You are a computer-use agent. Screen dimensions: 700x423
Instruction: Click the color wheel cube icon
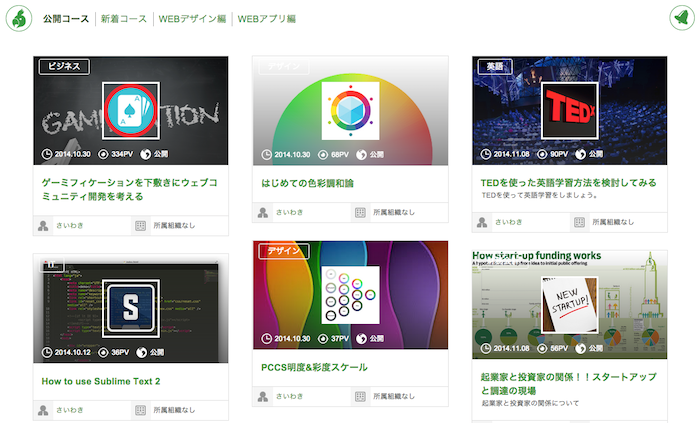click(349, 110)
